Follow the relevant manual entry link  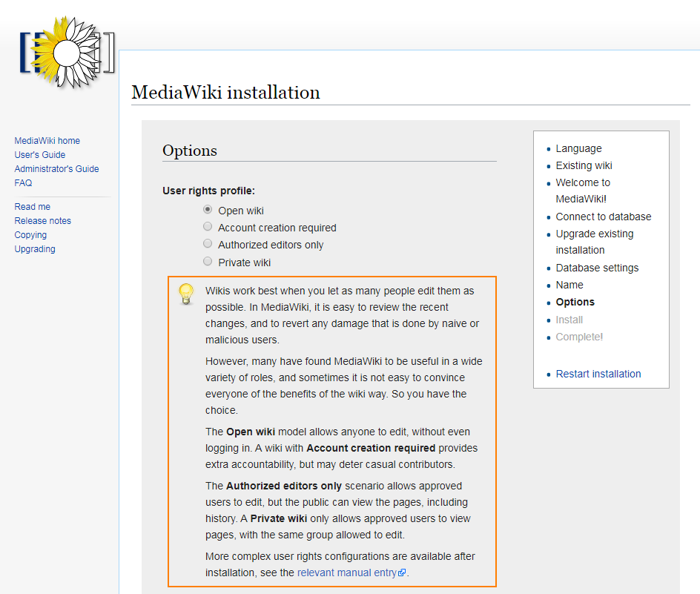pyautogui.click(x=347, y=572)
